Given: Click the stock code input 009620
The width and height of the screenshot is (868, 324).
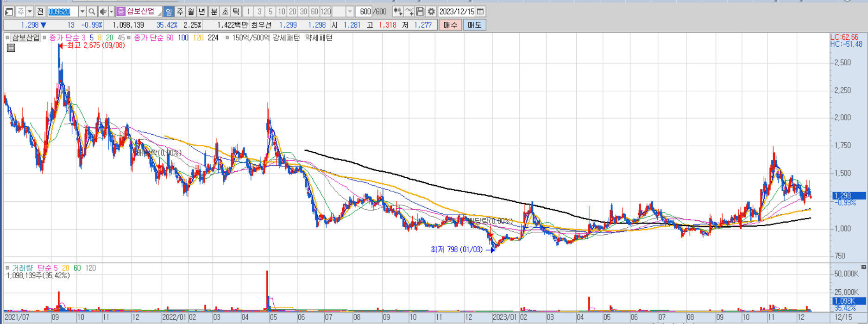Looking at the screenshot, I should 63,12.
